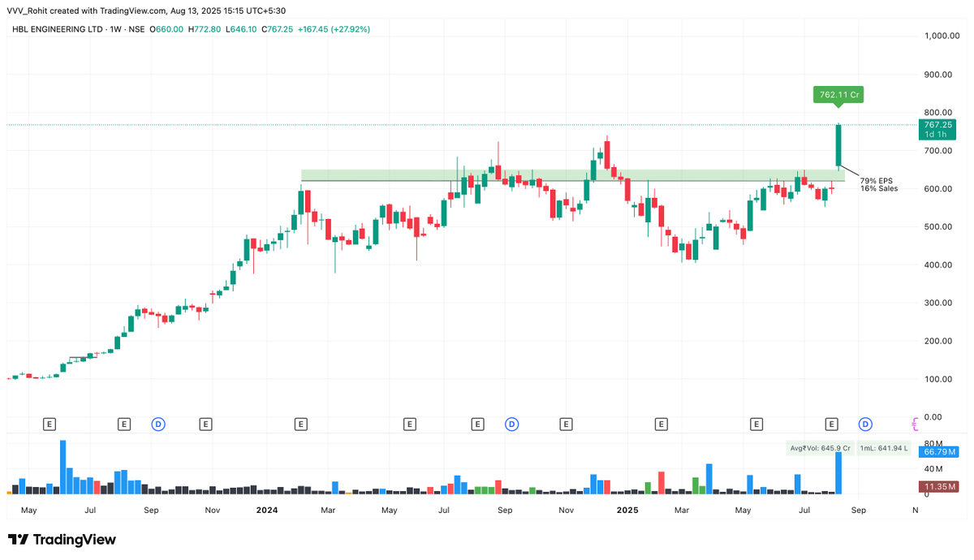
Task: Click the 900.00 price axis label
Action: 940,75
